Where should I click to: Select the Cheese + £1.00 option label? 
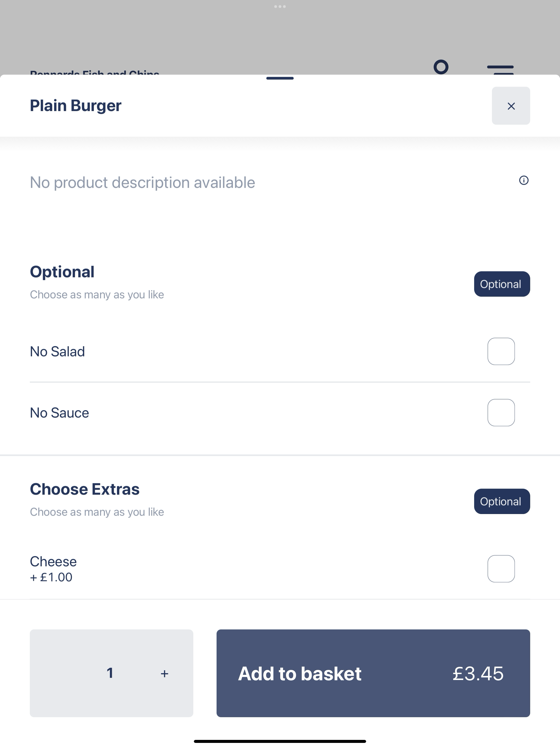(53, 569)
